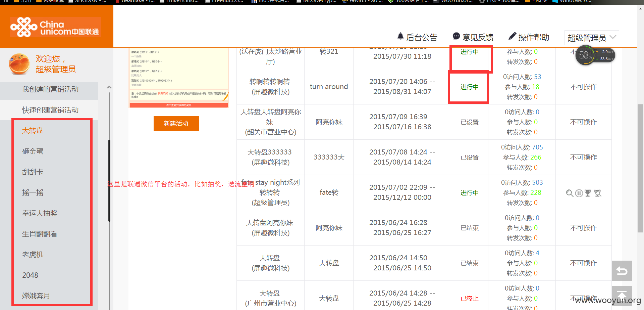Click the back-to-top floating button

coord(622,296)
